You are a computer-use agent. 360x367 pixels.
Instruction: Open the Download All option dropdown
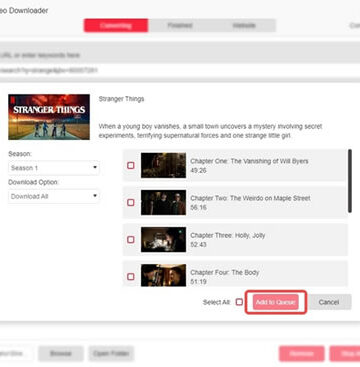pos(54,196)
